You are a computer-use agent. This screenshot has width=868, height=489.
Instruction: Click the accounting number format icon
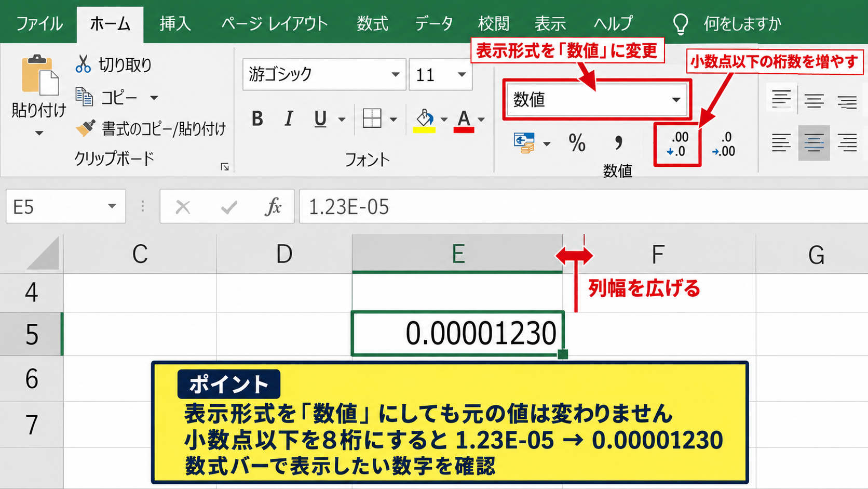click(524, 143)
